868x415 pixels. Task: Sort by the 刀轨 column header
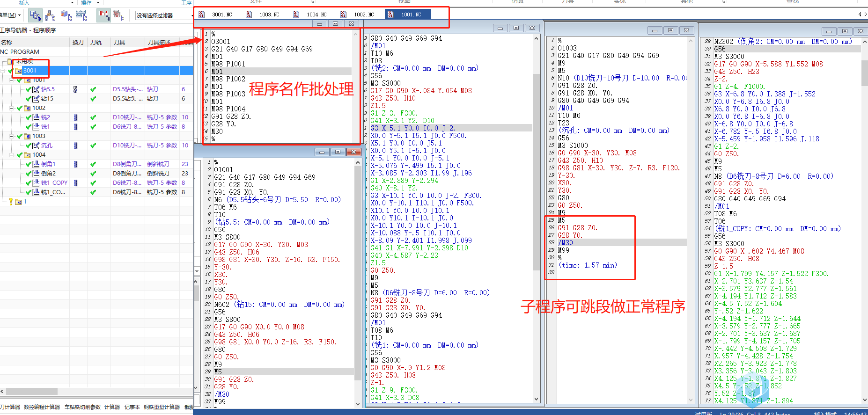(x=99, y=42)
